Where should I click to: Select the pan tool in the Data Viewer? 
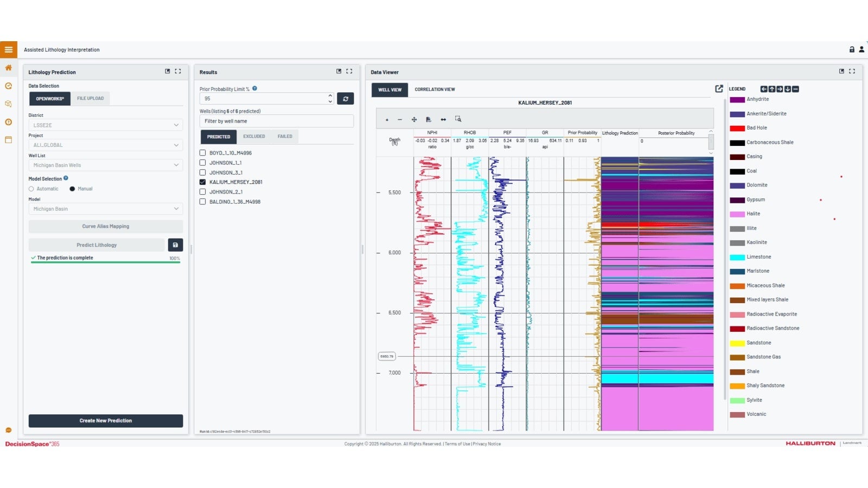click(x=414, y=119)
